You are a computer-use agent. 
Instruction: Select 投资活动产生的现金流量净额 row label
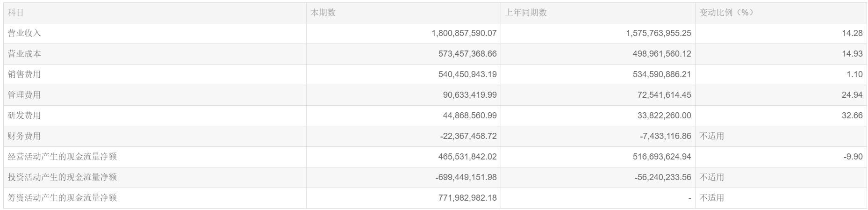(63, 177)
